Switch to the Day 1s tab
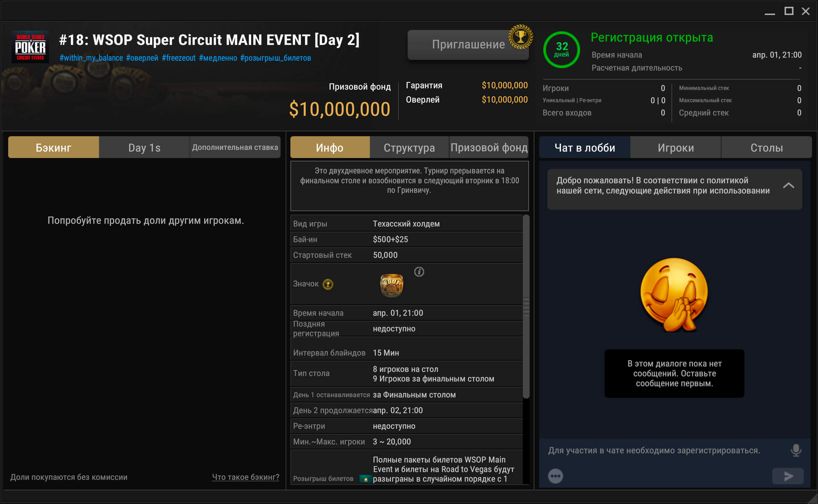The width and height of the screenshot is (818, 504). 144,147
